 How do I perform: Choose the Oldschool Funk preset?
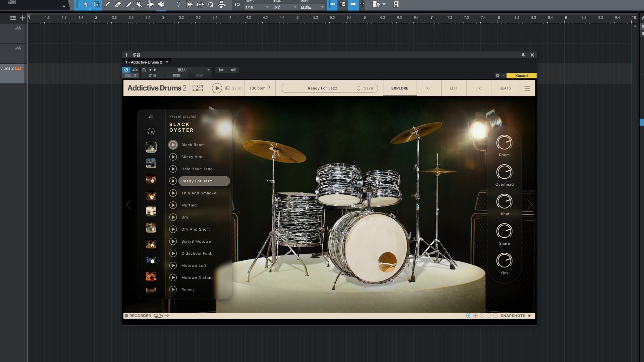(x=197, y=253)
